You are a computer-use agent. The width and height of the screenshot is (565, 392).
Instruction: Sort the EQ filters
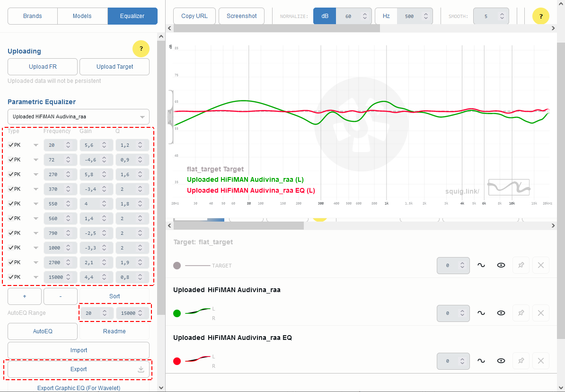coord(115,296)
